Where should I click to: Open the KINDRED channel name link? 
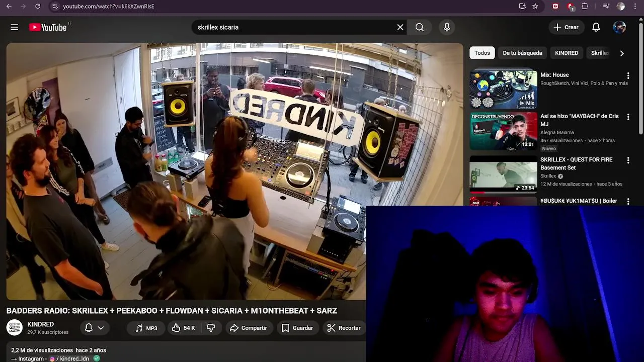[x=40, y=324]
